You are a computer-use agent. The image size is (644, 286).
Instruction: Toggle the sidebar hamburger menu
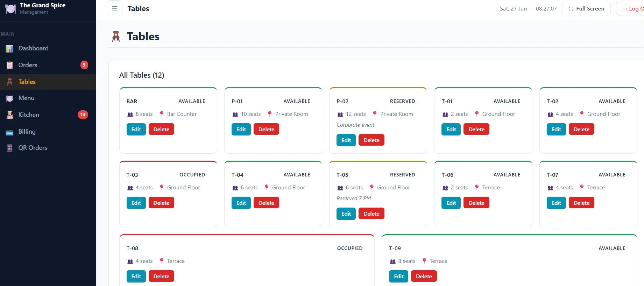[114, 9]
